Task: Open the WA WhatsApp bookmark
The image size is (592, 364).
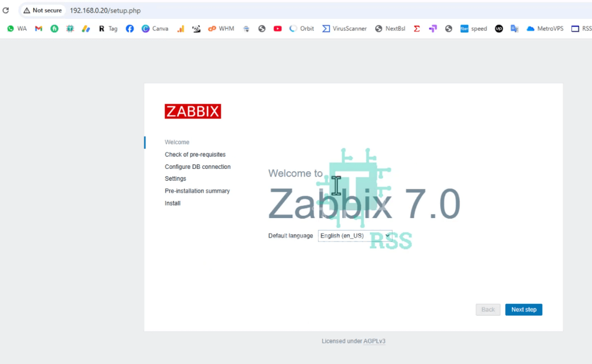Action: pyautogui.click(x=17, y=29)
